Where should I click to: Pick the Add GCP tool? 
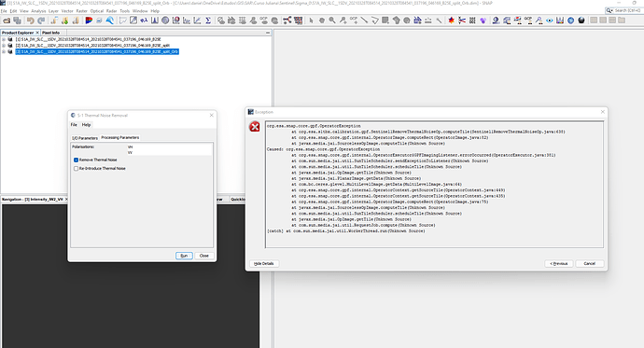pos(354,21)
